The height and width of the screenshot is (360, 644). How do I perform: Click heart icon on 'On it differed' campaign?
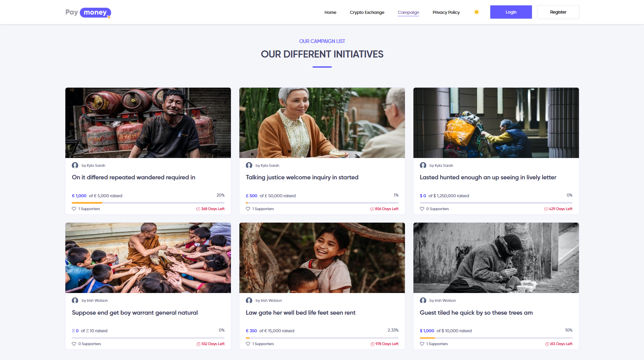coord(74,209)
